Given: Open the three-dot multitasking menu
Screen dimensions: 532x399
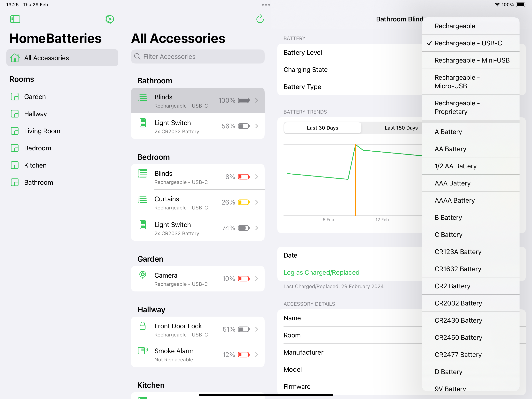Looking at the screenshot, I should (x=266, y=4).
